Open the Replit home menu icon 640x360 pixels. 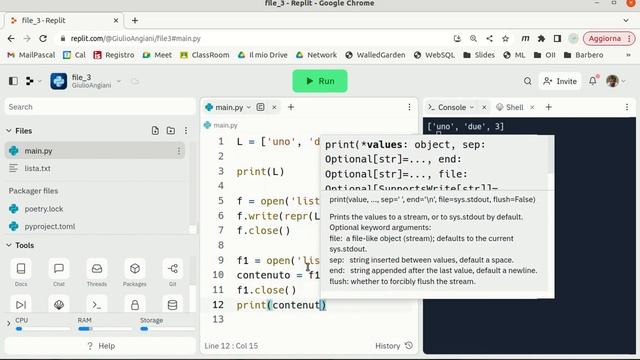point(29,81)
